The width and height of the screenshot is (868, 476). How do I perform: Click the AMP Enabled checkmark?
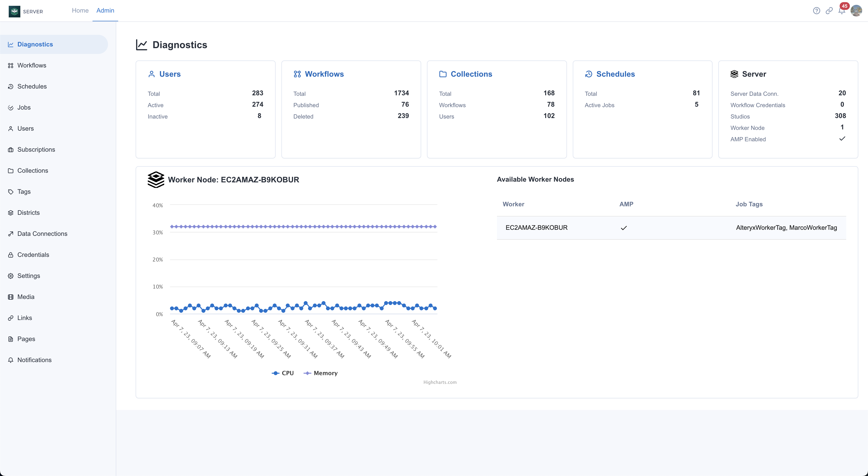842,139
